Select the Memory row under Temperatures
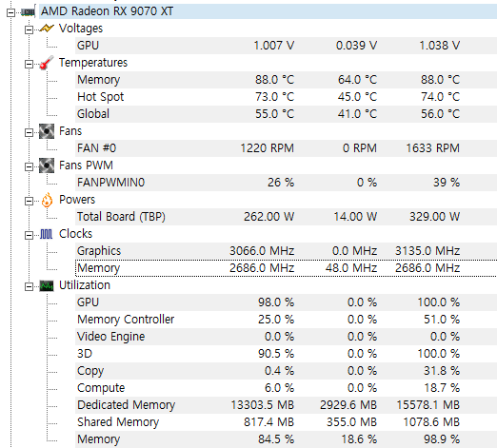This screenshot has height=448, width=497. tap(286, 80)
